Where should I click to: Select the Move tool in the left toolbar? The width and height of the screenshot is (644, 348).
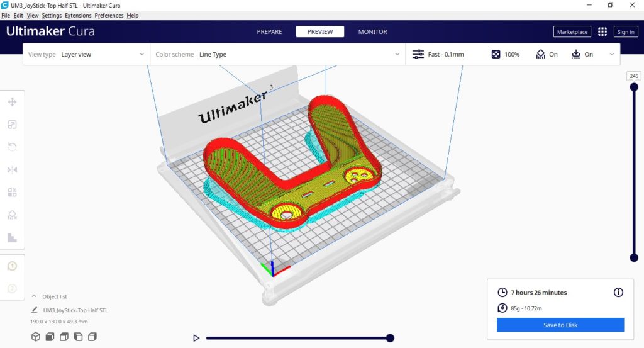click(x=13, y=102)
